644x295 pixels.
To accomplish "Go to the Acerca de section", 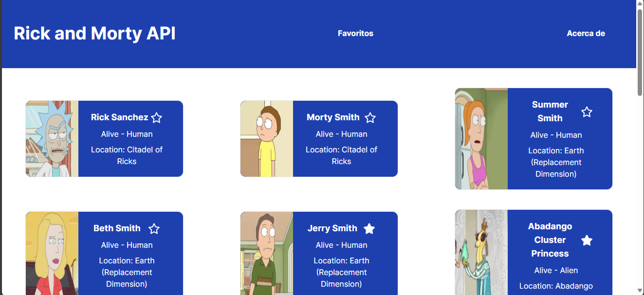I will coord(586,34).
